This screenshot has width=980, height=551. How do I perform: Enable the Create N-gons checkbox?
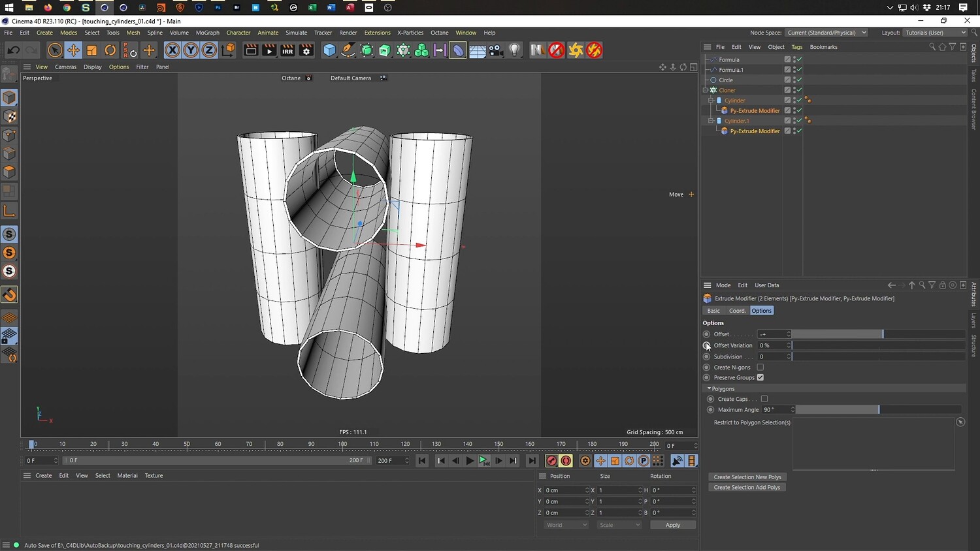click(760, 368)
